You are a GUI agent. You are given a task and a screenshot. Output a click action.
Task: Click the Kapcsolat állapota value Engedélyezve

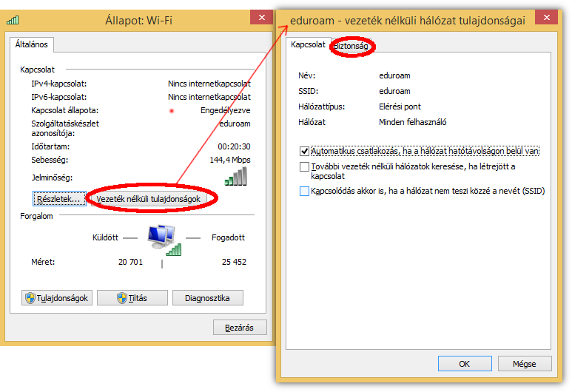[x=225, y=110]
